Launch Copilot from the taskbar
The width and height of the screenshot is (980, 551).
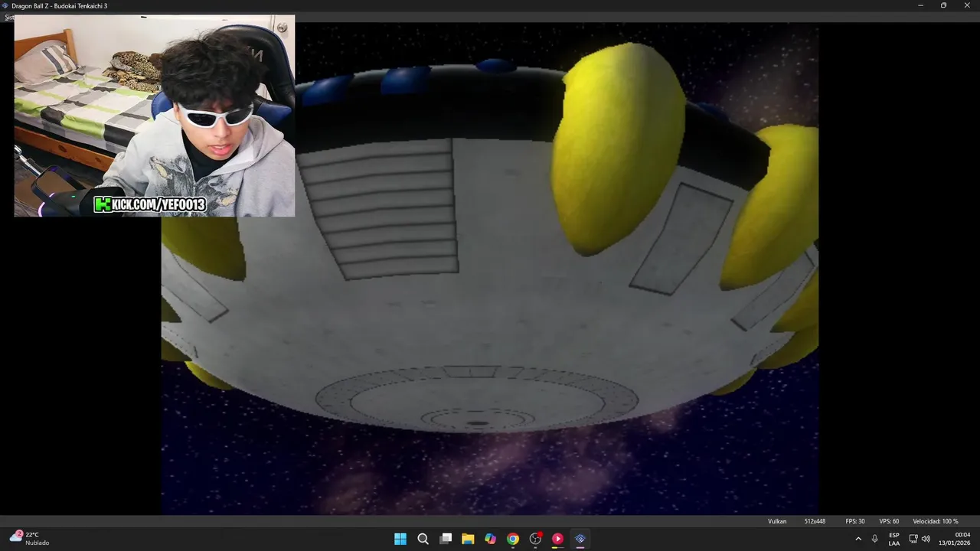point(490,539)
